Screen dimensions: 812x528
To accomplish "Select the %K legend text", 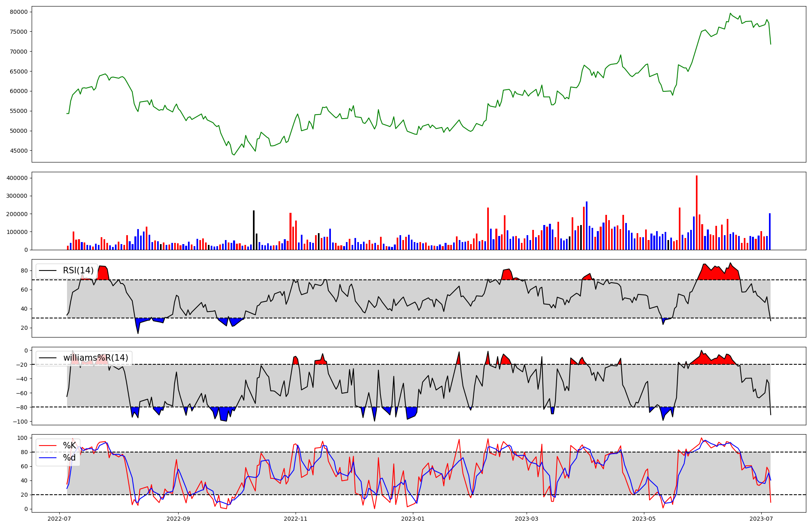I will 69,446.
